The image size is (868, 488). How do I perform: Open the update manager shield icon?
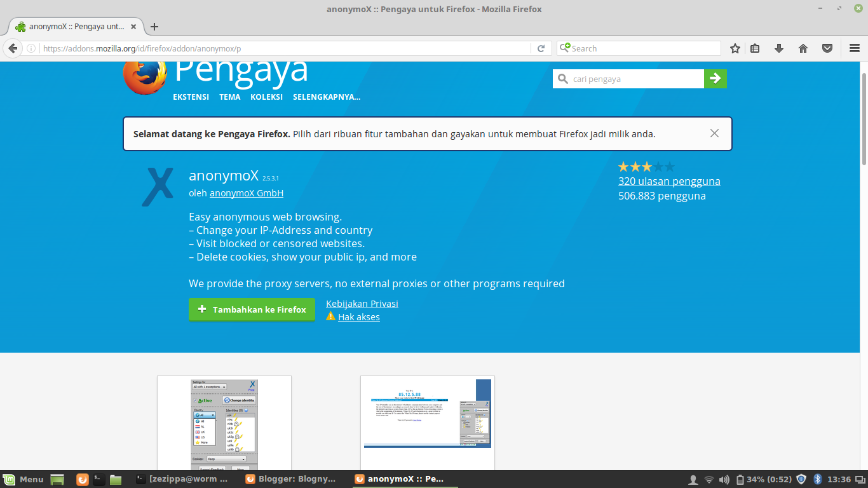point(801,479)
